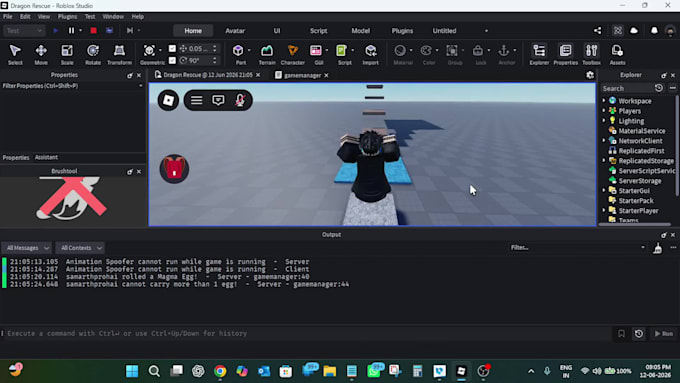The width and height of the screenshot is (680, 383).
Task: Expand the StarterGui node
Action: tap(604, 190)
